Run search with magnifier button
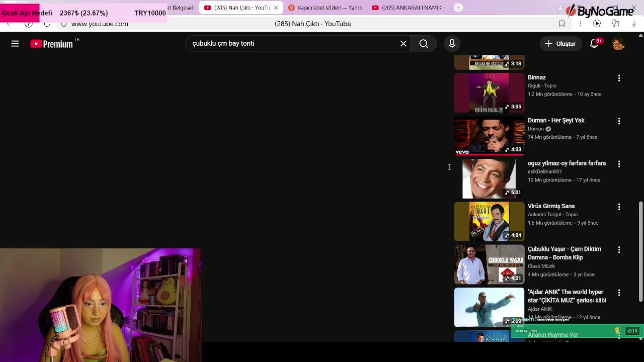 424,44
